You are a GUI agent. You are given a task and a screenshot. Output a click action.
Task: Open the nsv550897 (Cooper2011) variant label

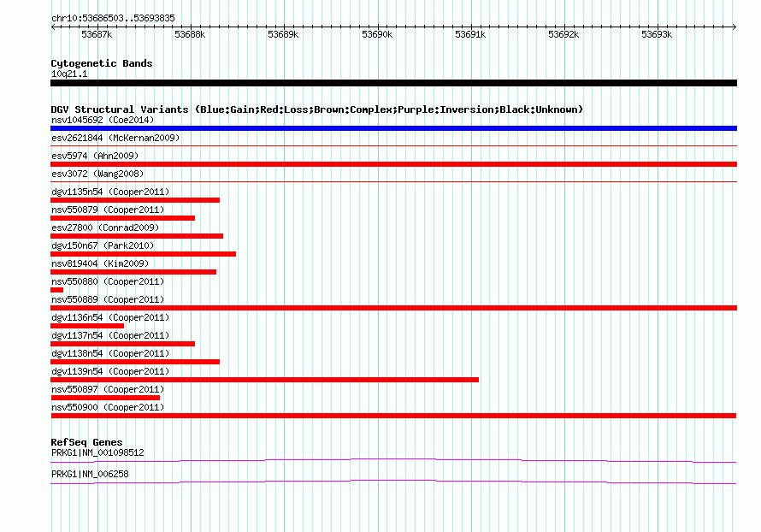(108, 389)
